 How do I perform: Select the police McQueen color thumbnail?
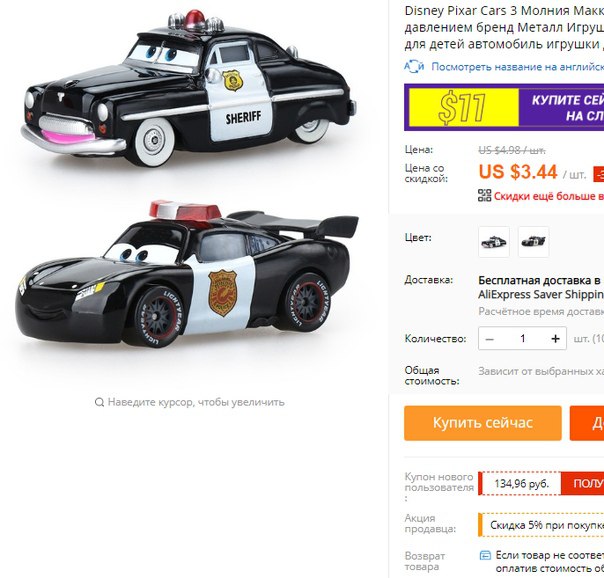coord(534,242)
